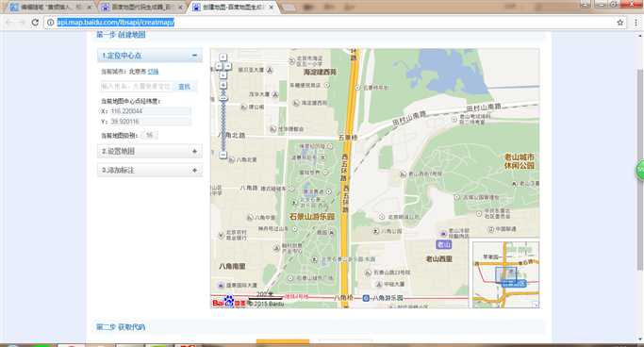Bookmark this page with the star icon
This screenshot has width=644, height=347.
620,23
